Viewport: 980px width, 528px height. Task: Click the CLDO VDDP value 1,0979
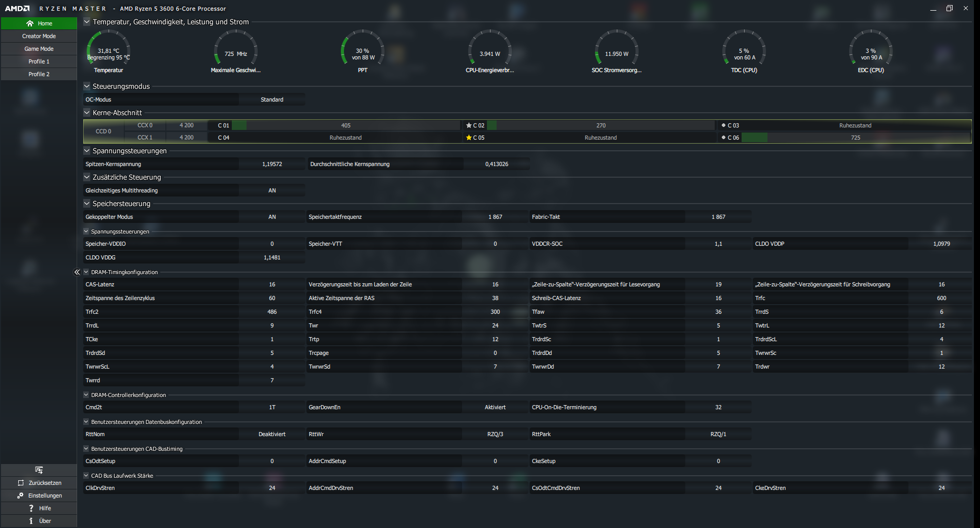941,244
